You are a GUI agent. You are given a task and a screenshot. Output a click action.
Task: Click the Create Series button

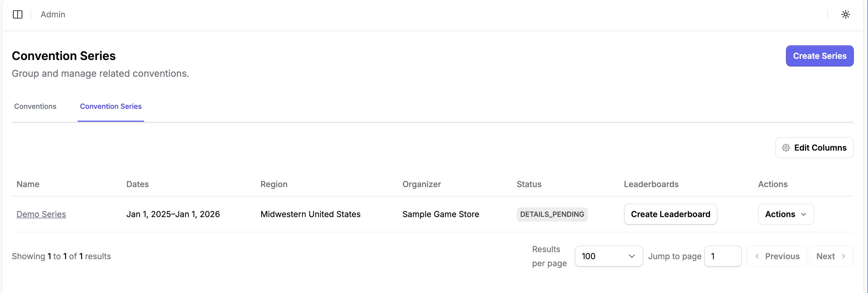tap(819, 56)
